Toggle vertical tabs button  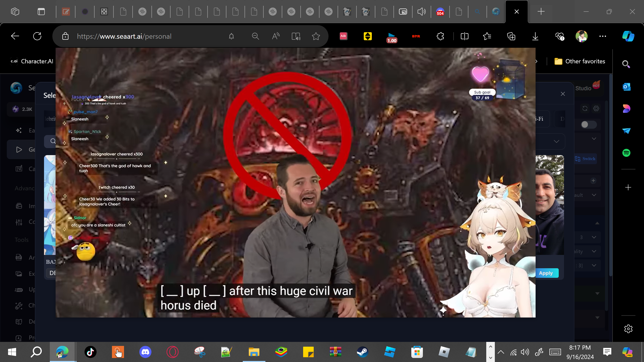click(x=41, y=12)
